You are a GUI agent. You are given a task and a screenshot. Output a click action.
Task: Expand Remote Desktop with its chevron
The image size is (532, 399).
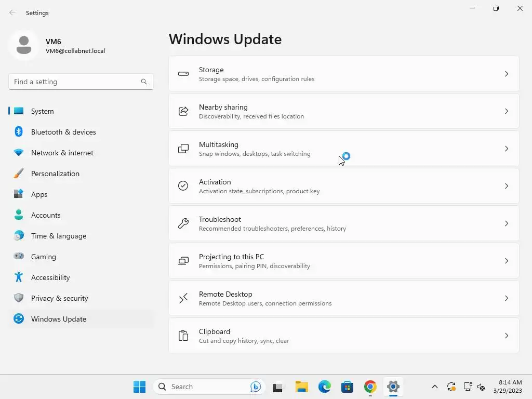(x=507, y=298)
